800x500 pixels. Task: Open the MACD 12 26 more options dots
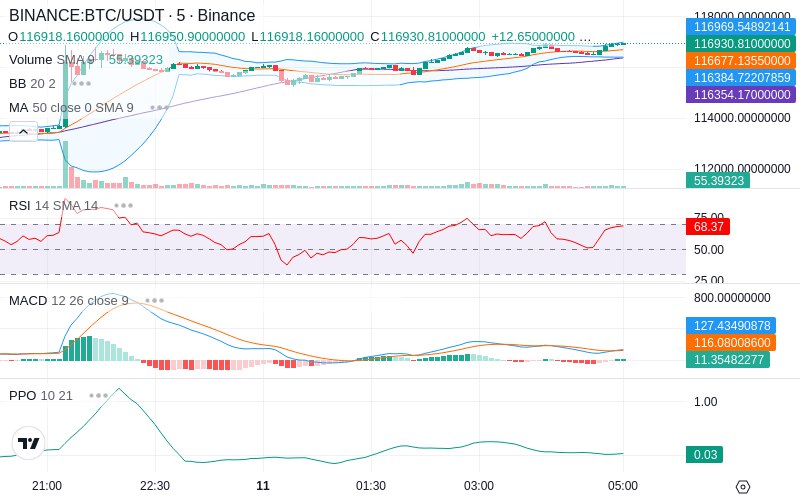click(155, 301)
